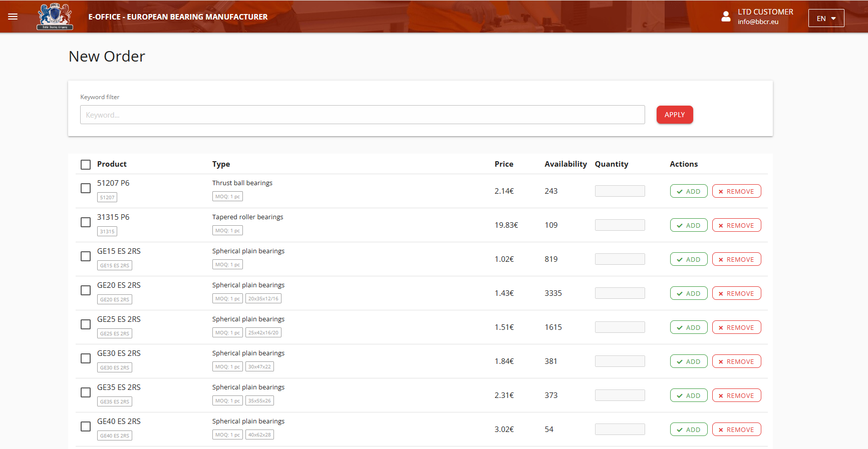Open the hamburger navigation menu
868x449 pixels.
pyautogui.click(x=13, y=17)
